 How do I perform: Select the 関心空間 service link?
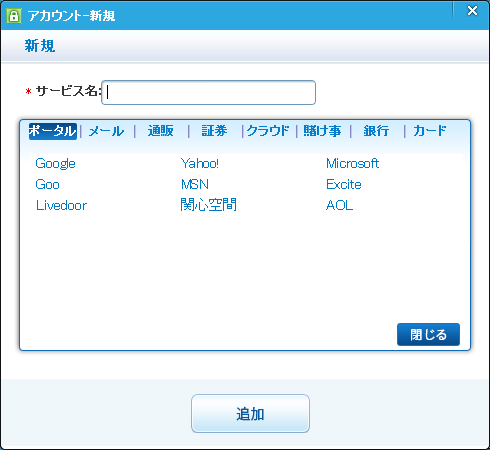pyautogui.click(x=208, y=205)
